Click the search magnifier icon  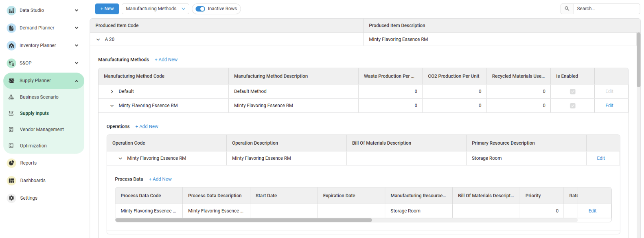(x=567, y=9)
